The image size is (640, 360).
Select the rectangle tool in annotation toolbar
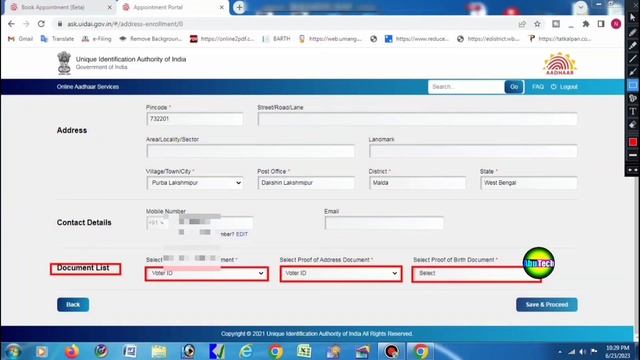(633, 85)
